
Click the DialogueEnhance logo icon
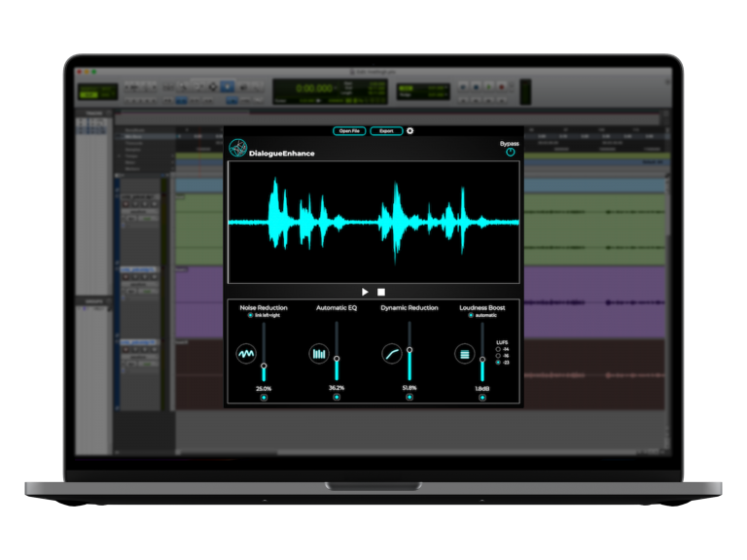pos(237,148)
